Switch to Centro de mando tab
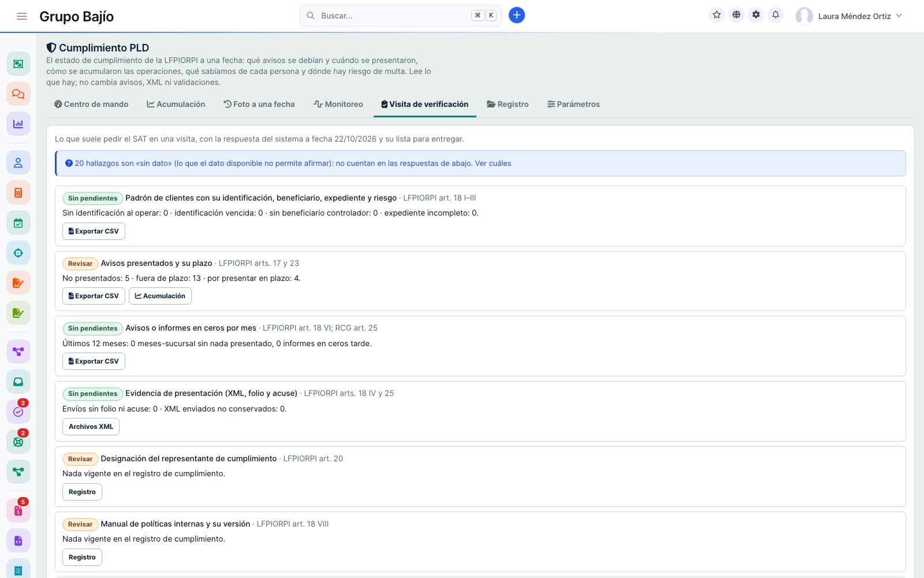This screenshot has width=924, height=578. pos(91,104)
